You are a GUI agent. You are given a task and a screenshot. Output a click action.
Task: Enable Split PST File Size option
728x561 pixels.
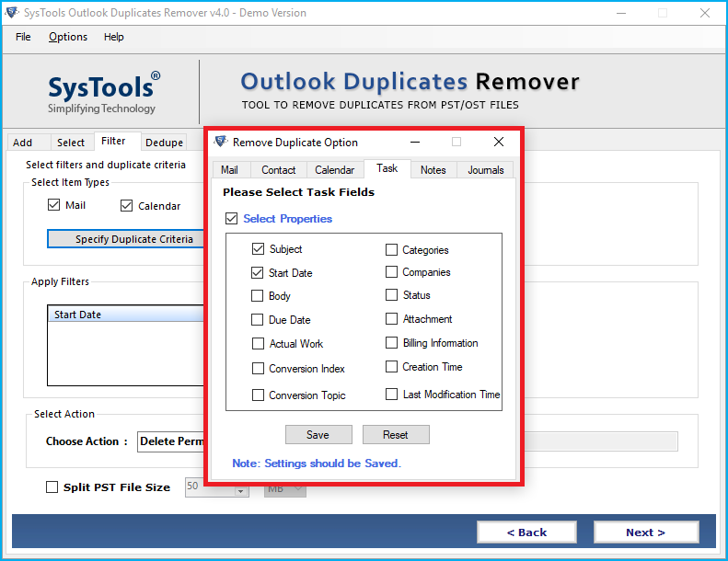(x=52, y=487)
